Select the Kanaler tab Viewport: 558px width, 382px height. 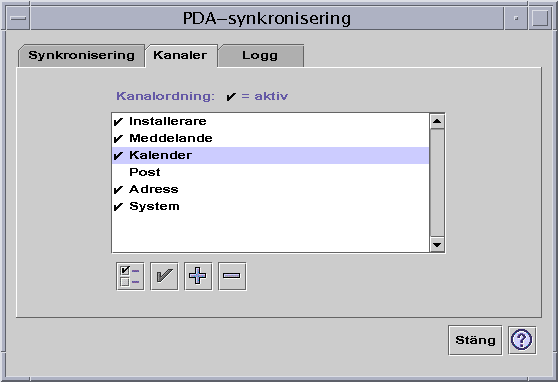pyautogui.click(x=180, y=56)
